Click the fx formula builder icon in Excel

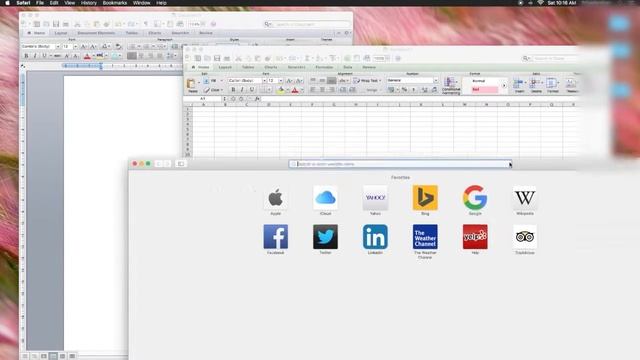[257, 99]
